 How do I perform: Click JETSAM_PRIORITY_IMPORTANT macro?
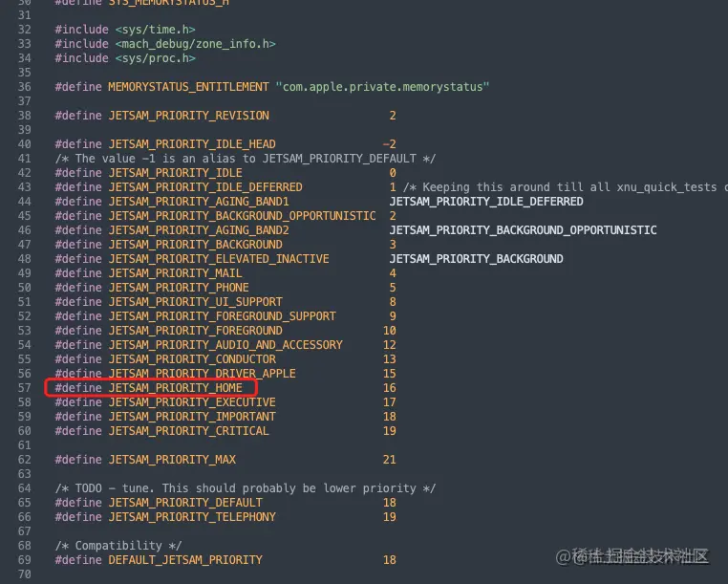(x=192, y=417)
